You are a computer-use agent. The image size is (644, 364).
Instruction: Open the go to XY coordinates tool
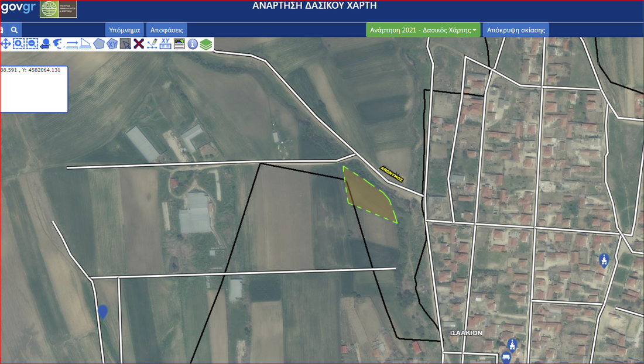tap(166, 44)
